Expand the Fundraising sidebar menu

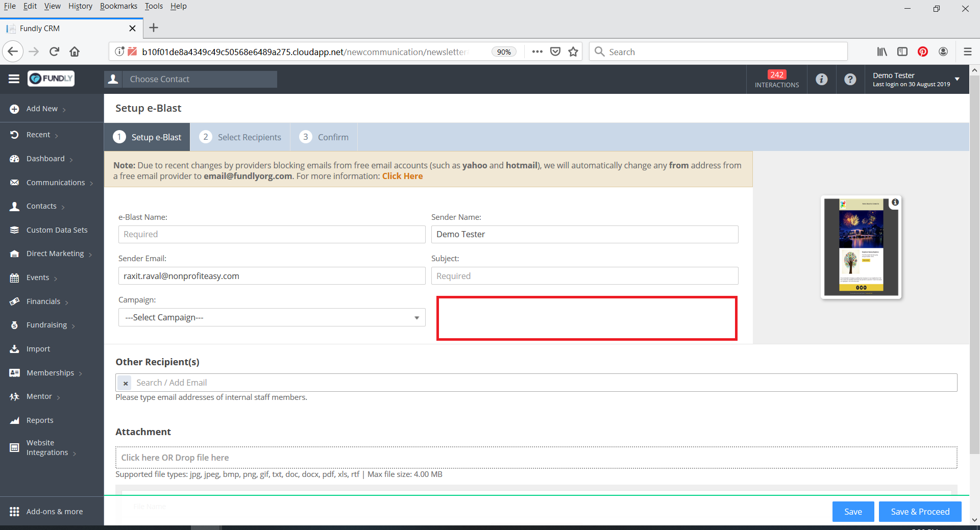46,325
